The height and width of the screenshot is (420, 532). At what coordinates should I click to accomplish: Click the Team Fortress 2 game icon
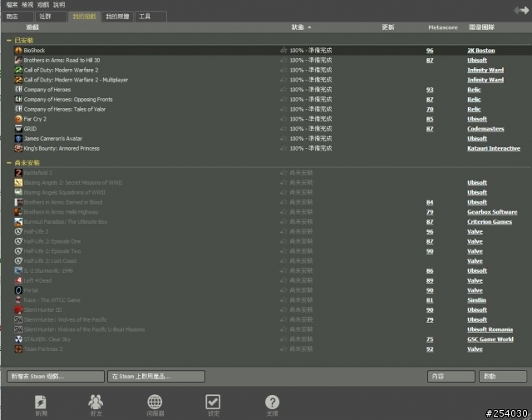18,349
